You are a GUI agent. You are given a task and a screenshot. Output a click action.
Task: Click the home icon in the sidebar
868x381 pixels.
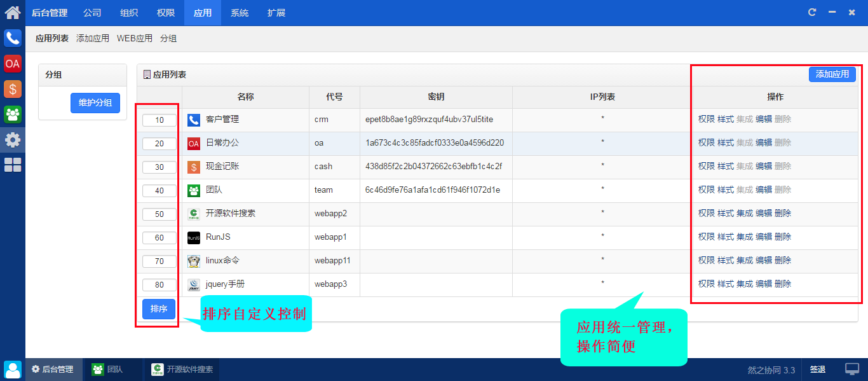click(x=12, y=12)
